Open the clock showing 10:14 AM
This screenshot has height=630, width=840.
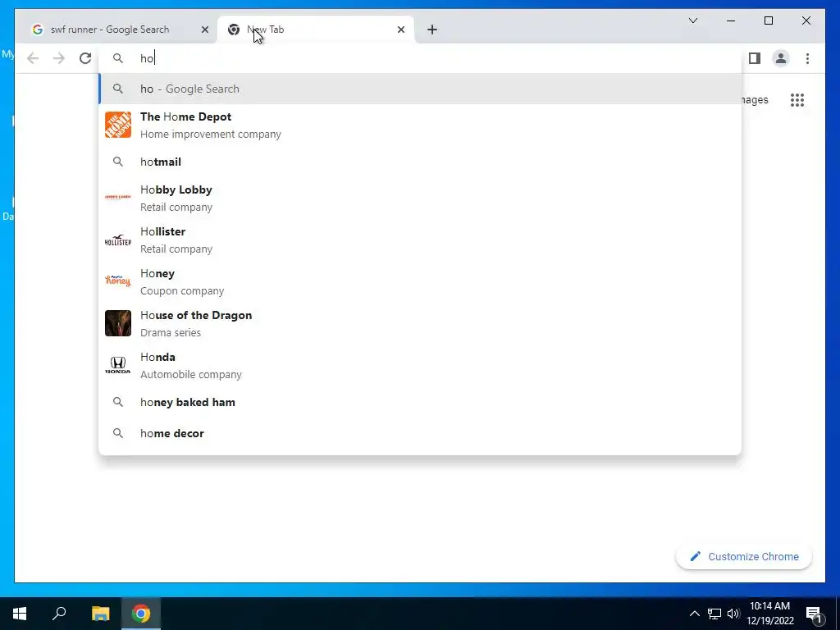click(x=770, y=614)
